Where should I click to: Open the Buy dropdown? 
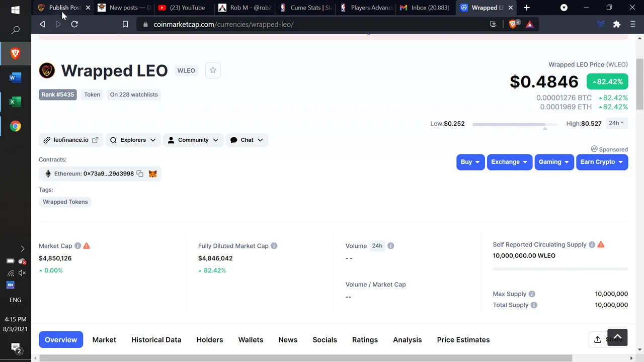(470, 162)
